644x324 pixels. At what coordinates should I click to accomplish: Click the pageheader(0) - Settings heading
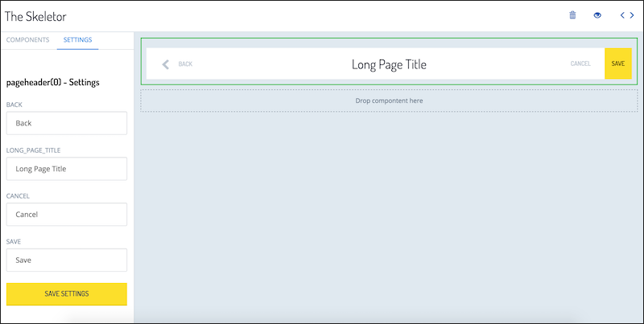click(53, 83)
